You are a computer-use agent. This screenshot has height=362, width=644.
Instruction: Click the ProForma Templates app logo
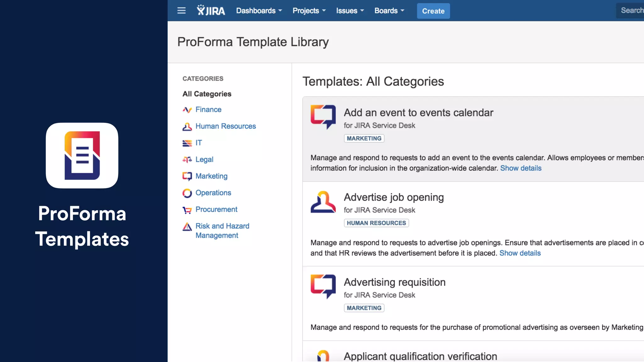click(82, 156)
